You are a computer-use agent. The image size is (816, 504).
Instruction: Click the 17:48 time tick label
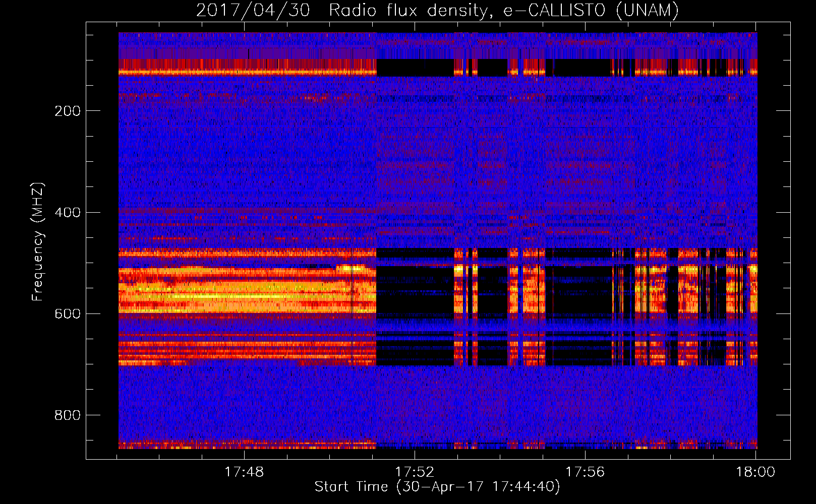244,472
